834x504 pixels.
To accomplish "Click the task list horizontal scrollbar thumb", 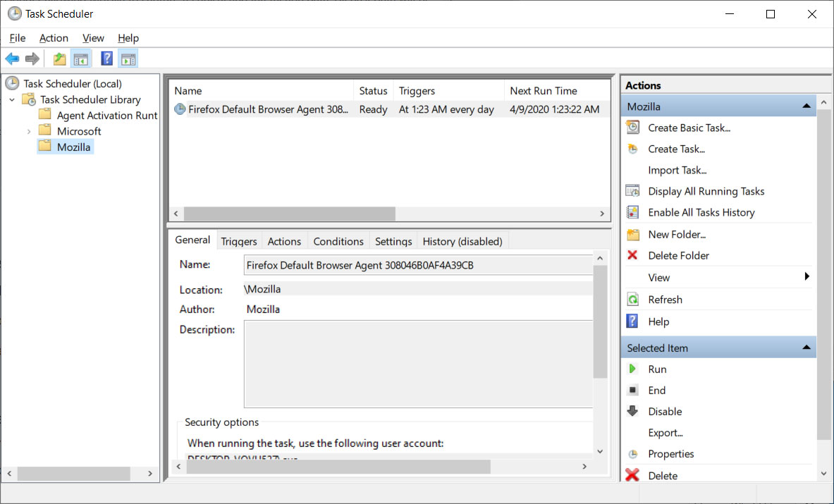I will tap(289, 214).
